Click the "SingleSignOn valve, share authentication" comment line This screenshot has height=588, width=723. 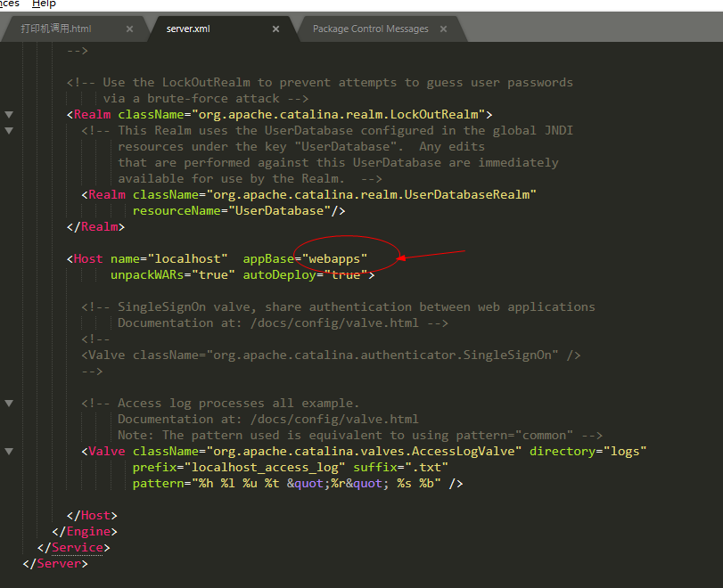coord(338,306)
